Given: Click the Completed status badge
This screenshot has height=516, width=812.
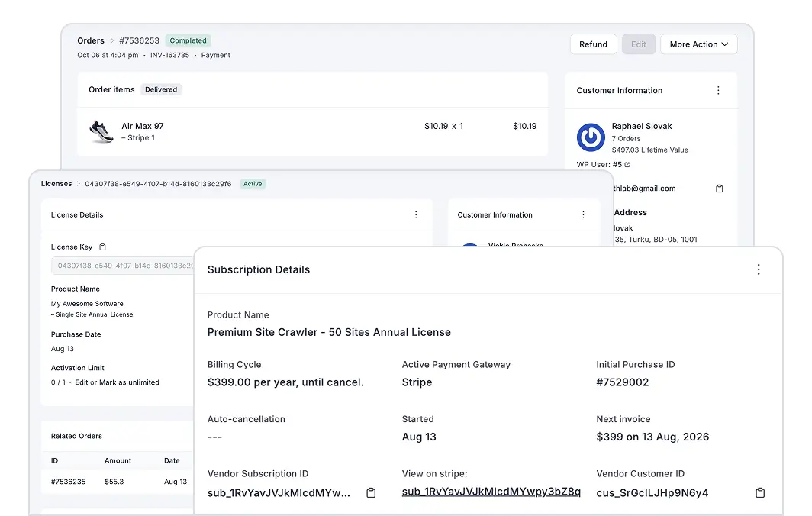Looking at the screenshot, I should pyautogui.click(x=188, y=40).
